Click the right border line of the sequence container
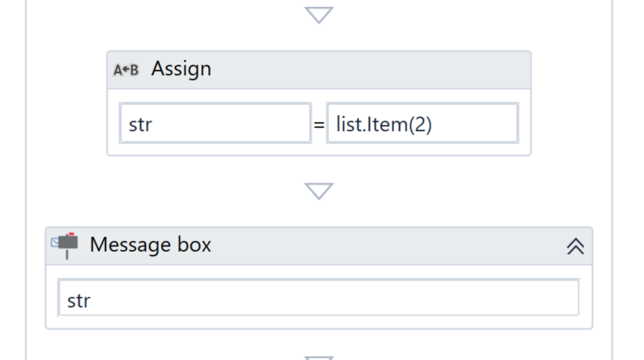644x360 pixels. pos(612,180)
